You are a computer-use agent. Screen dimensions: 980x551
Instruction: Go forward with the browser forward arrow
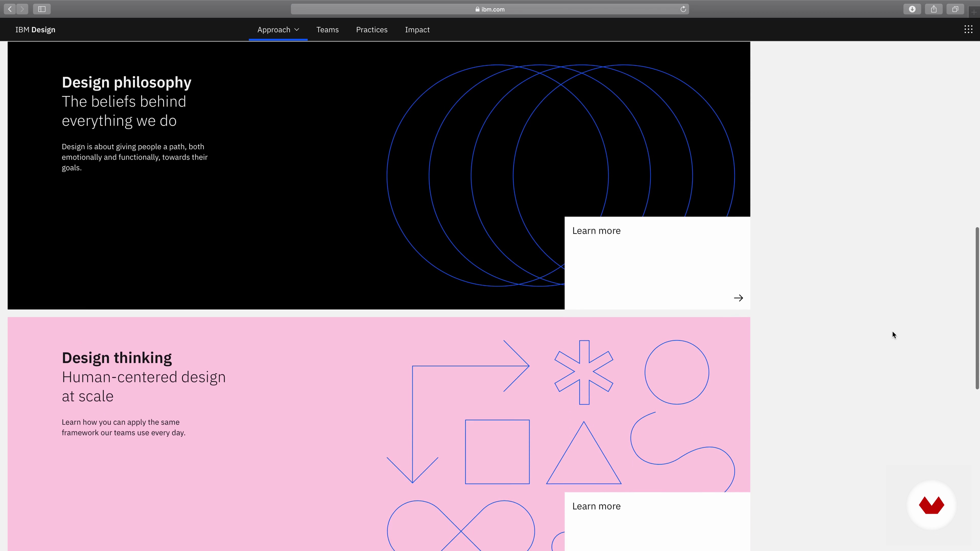22,9
